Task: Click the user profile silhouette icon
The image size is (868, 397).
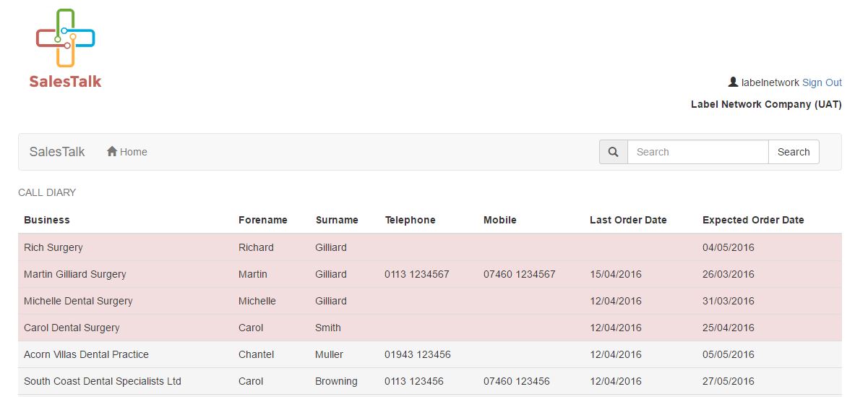Action: click(x=733, y=82)
